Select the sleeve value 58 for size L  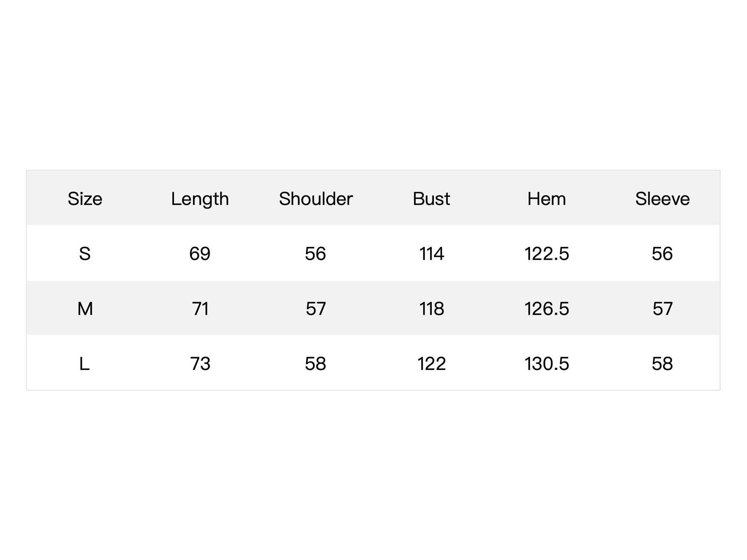(662, 364)
